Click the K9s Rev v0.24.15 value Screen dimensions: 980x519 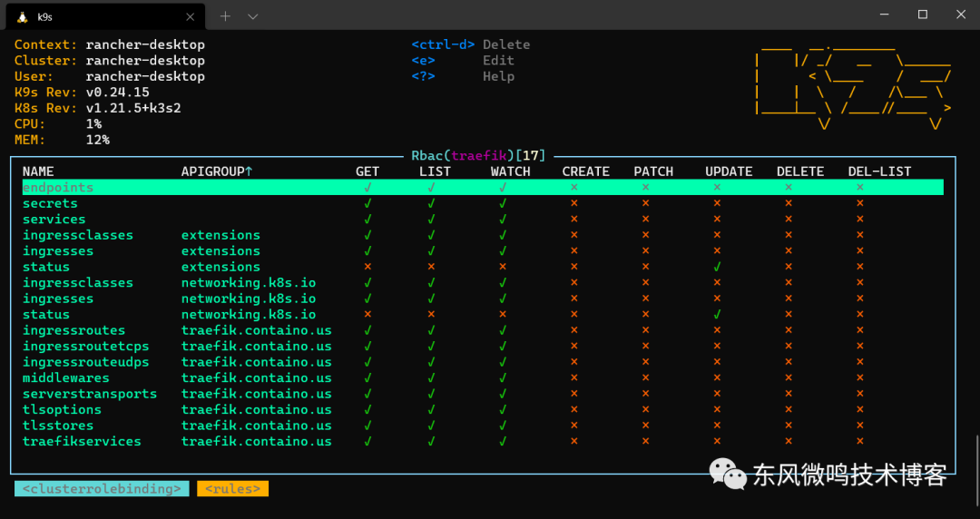click(117, 92)
